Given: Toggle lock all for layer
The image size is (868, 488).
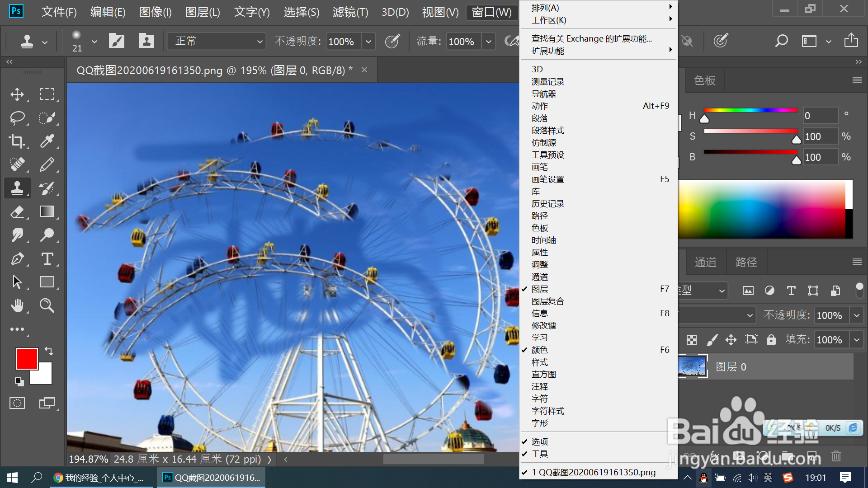Looking at the screenshot, I should tap(771, 340).
